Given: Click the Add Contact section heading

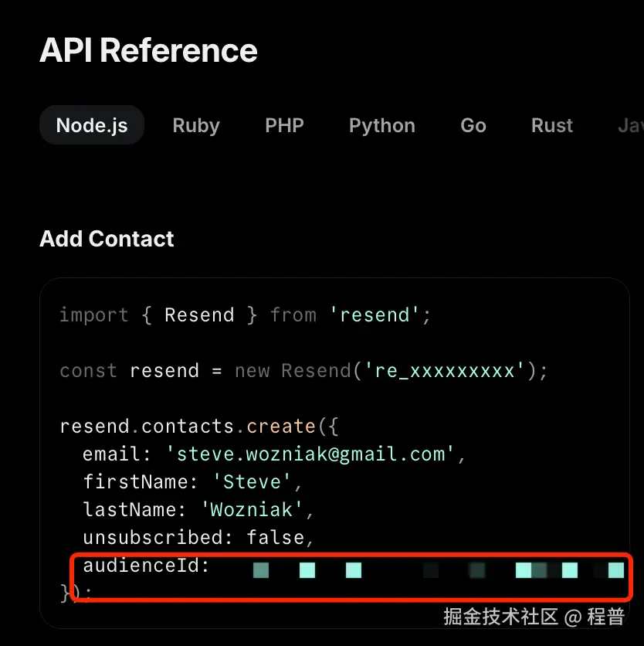Looking at the screenshot, I should click(x=107, y=239).
